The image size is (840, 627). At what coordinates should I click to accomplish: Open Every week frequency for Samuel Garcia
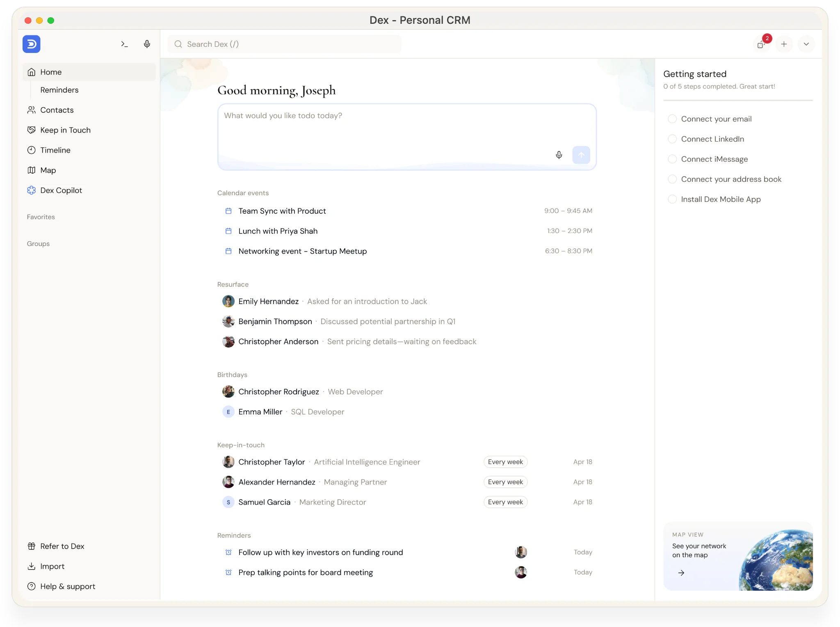coord(505,502)
